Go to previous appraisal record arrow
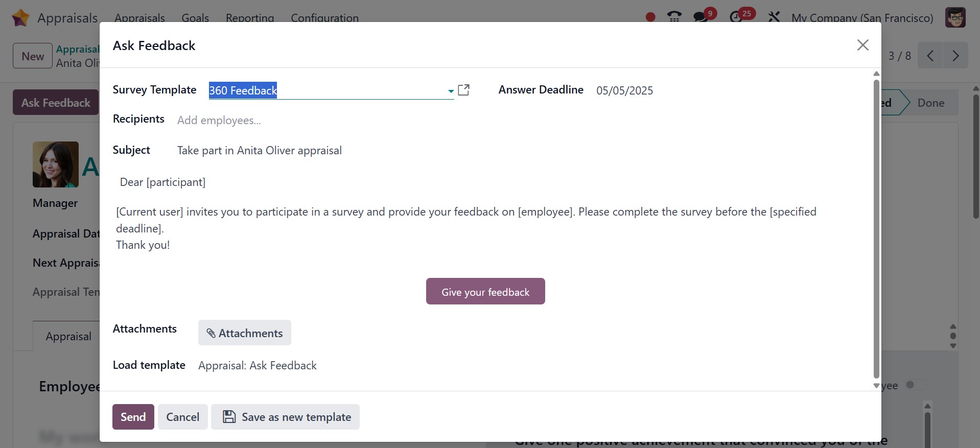Image resolution: width=980 pixels, height=448 pixels. 930,56
